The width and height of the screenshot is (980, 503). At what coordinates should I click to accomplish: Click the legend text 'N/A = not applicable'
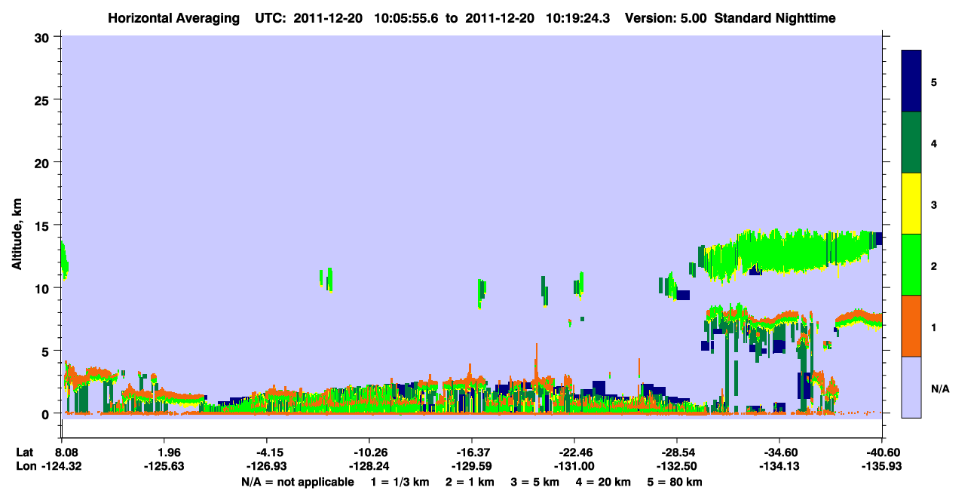[297, 482]
